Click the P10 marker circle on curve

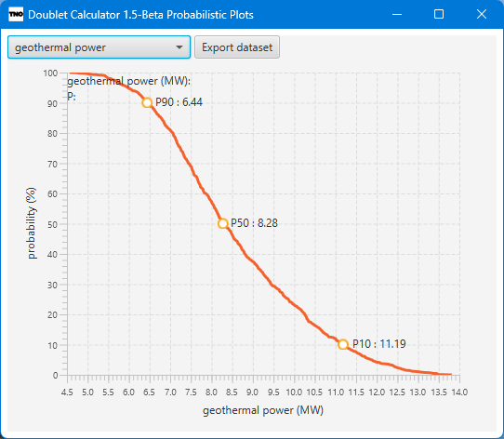click(x=343, y=344)
